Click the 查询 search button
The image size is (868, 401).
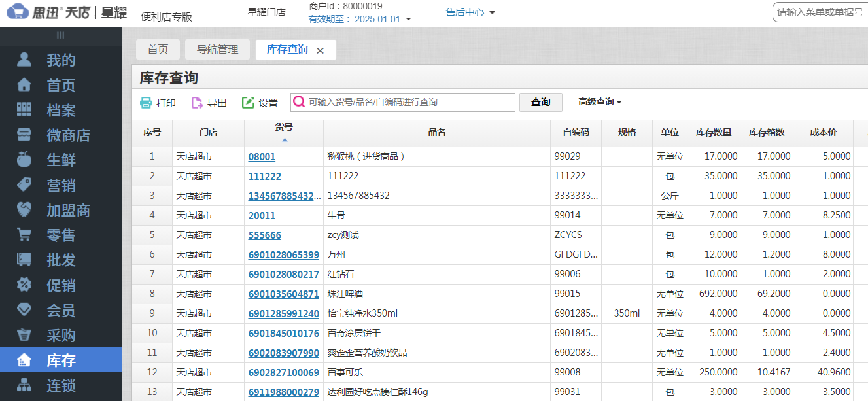coord(541,102)
